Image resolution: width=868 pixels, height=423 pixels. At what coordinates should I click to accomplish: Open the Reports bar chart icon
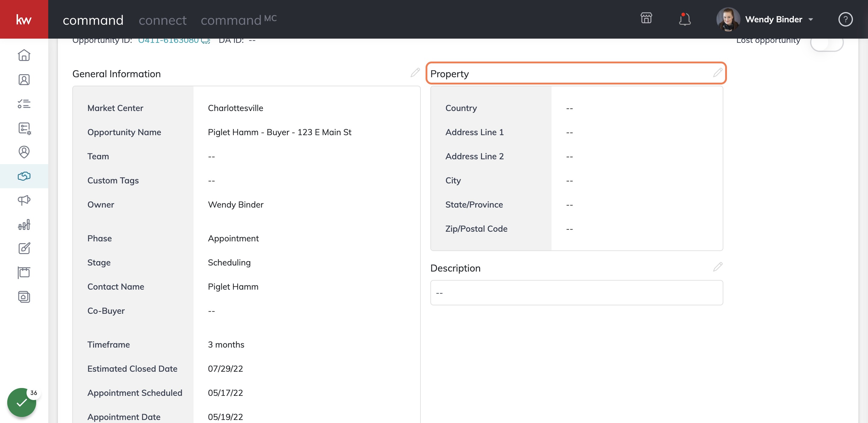point(24,225)
